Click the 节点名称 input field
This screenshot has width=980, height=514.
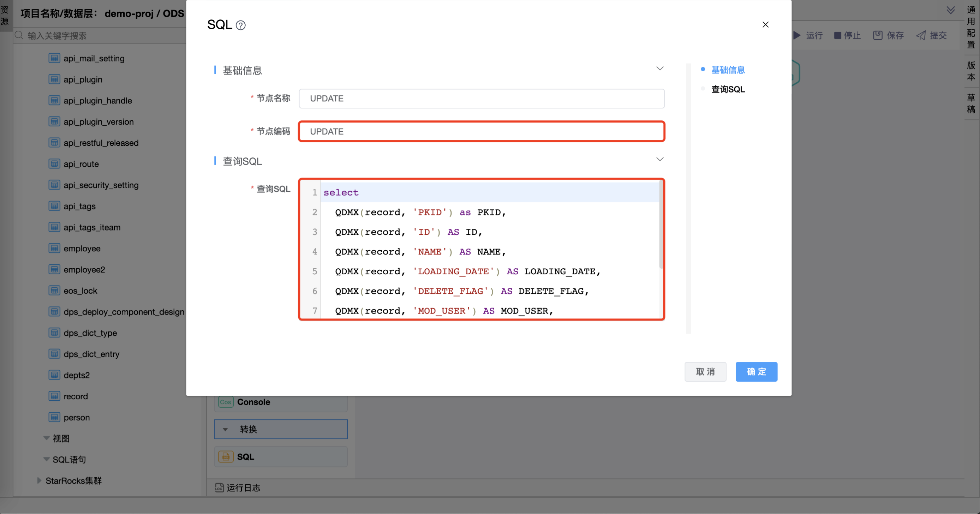click(481, 98)
